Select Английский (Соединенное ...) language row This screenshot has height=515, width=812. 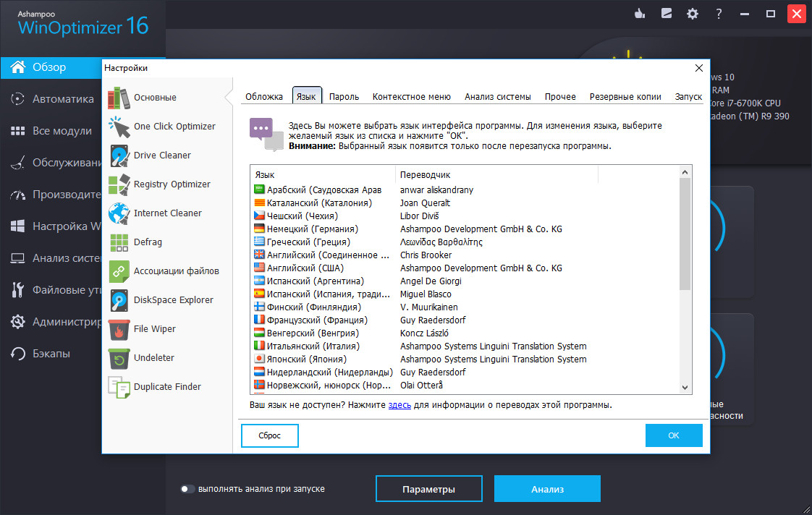(465, 255)
